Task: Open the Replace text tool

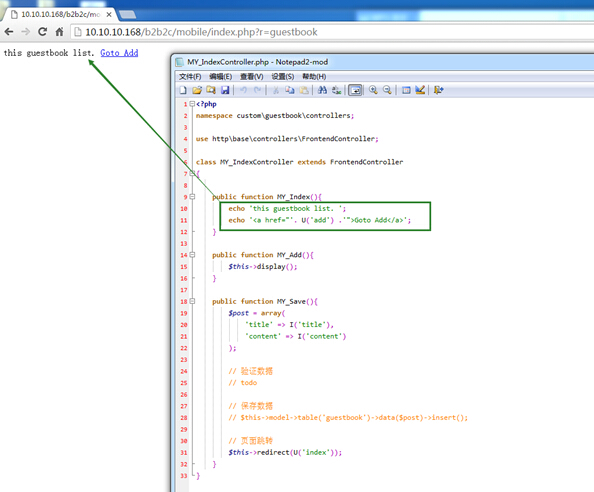Action: tap(336, 90)
